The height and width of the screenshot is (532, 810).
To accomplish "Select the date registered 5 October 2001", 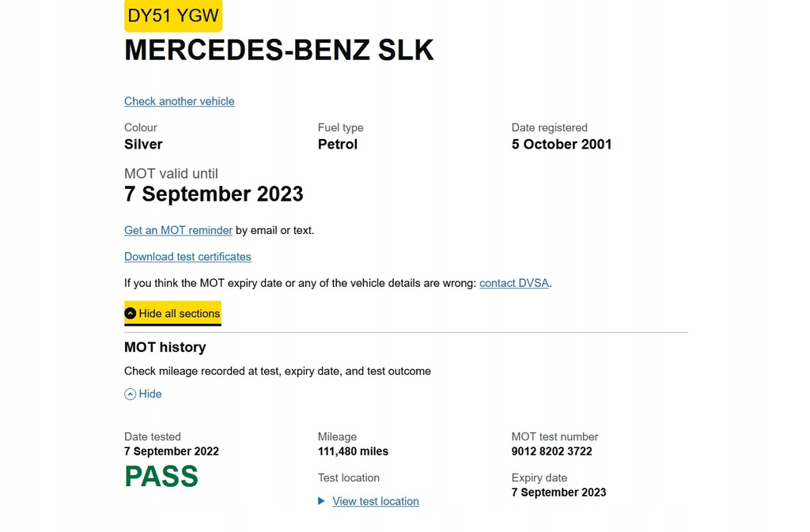I will pyautogui.click(x=562, y=144).
